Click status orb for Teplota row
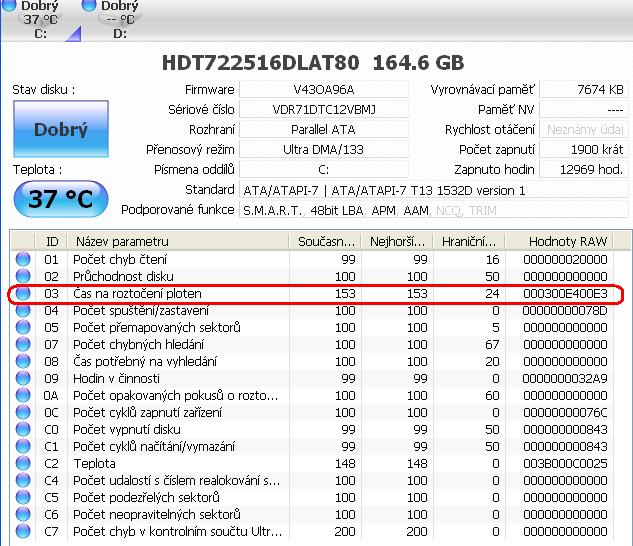 (x=23, y=463)
